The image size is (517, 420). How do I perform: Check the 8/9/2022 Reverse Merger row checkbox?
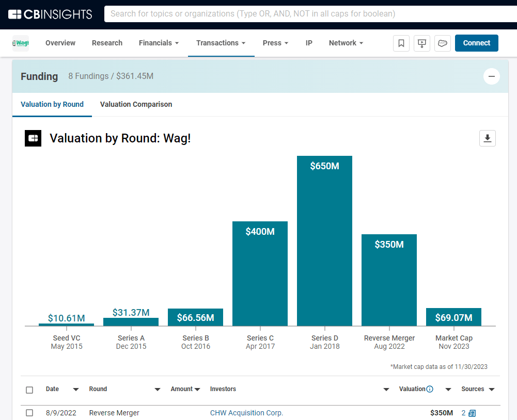coord(29,413)
